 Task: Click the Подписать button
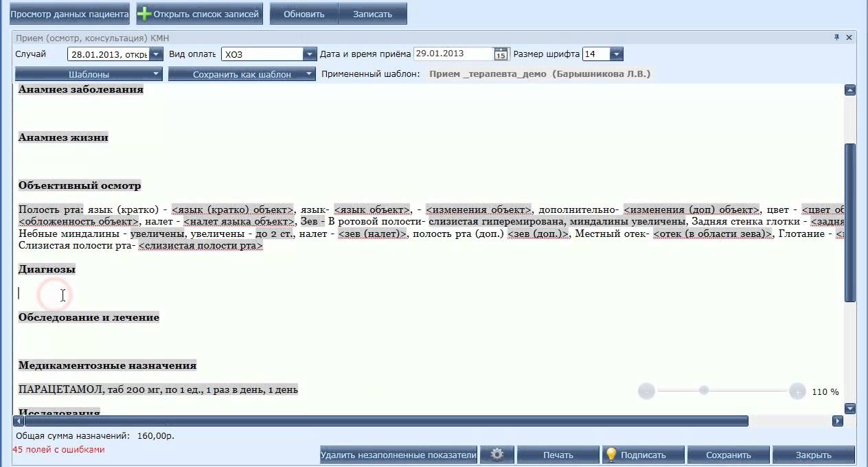click(x=643, y=455)
